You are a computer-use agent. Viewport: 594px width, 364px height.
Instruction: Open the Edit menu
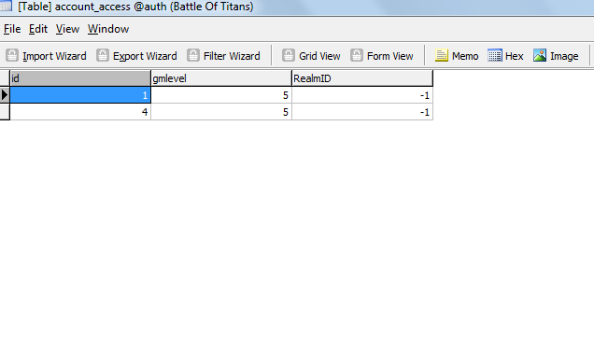coord(38,29)
